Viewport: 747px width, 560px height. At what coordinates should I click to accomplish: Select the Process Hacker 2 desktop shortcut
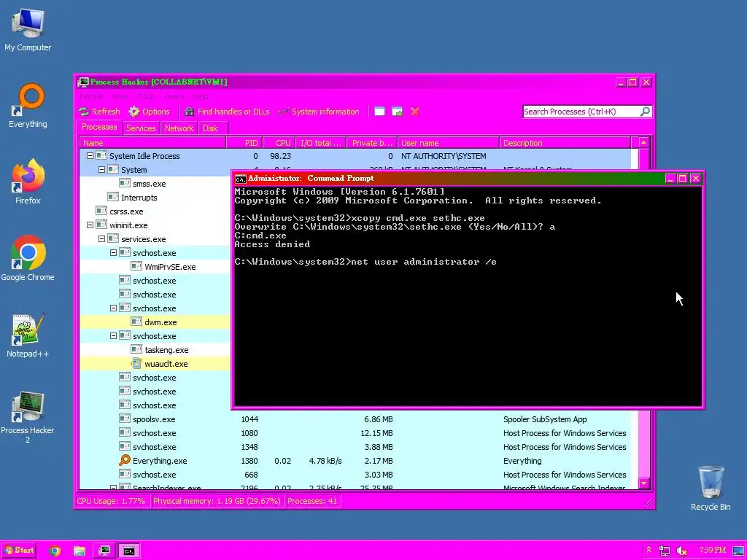click(x=28, y=417)
